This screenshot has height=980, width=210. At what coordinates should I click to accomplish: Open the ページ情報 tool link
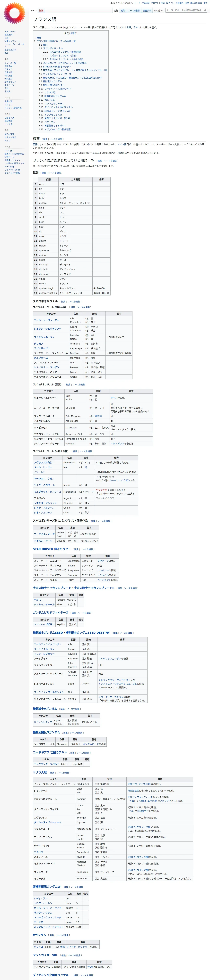9,166
